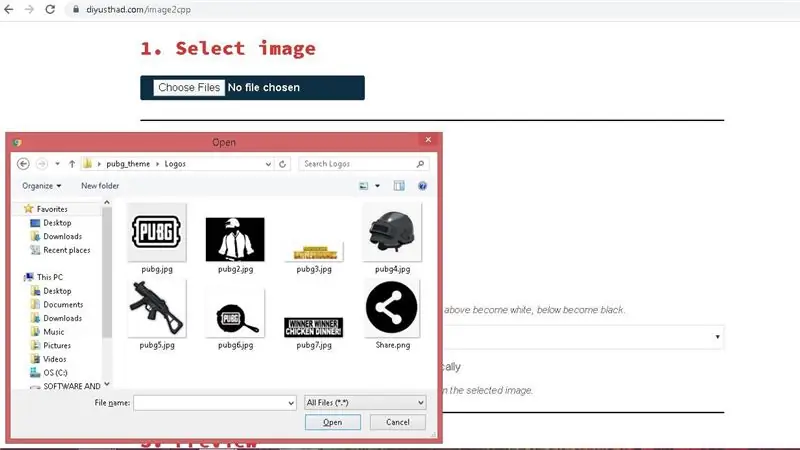The image size is (800, 450).
Task: Toggle the preview pane icon
Action: click(399, 186)
